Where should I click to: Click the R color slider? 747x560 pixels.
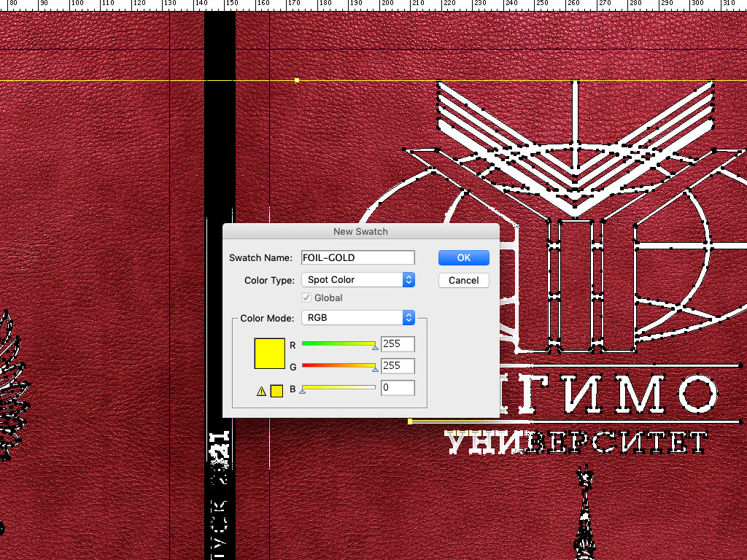point(338,344)
